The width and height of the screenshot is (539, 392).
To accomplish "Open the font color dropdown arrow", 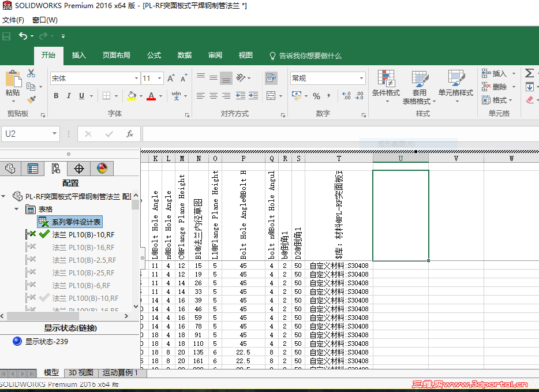I will click(x=160, y=96).
